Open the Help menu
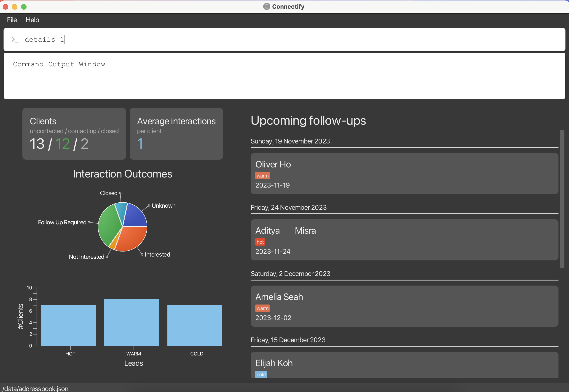 tap(32, 20)
